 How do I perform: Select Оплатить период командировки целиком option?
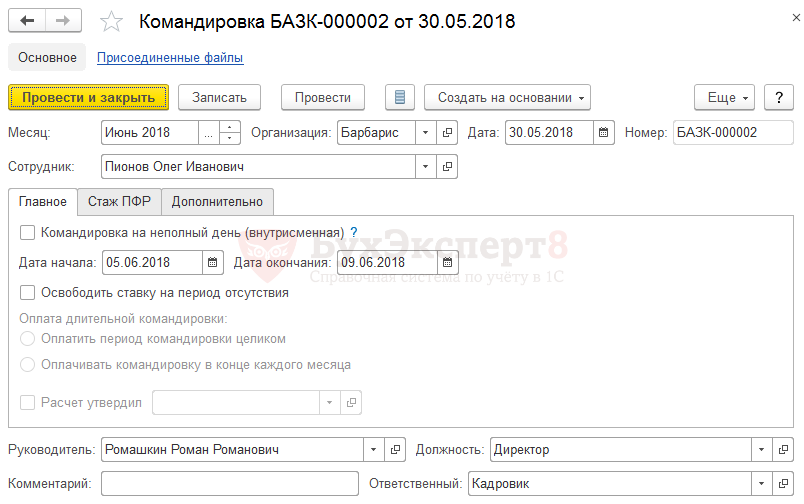pyautogui.click(x=28, y=340)
